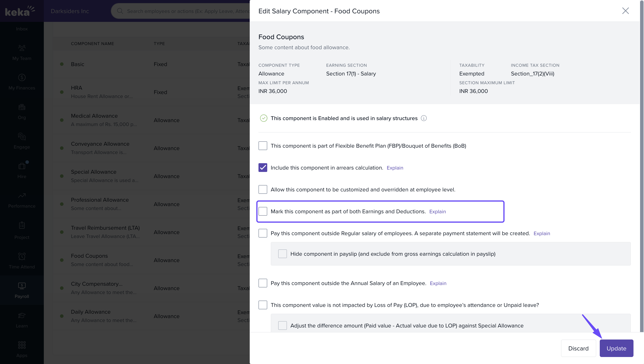Click Explain link for Annual Salary option
The height and width of the screenshot is (364, 644).
pyautogui.click(x=438, y=283)
